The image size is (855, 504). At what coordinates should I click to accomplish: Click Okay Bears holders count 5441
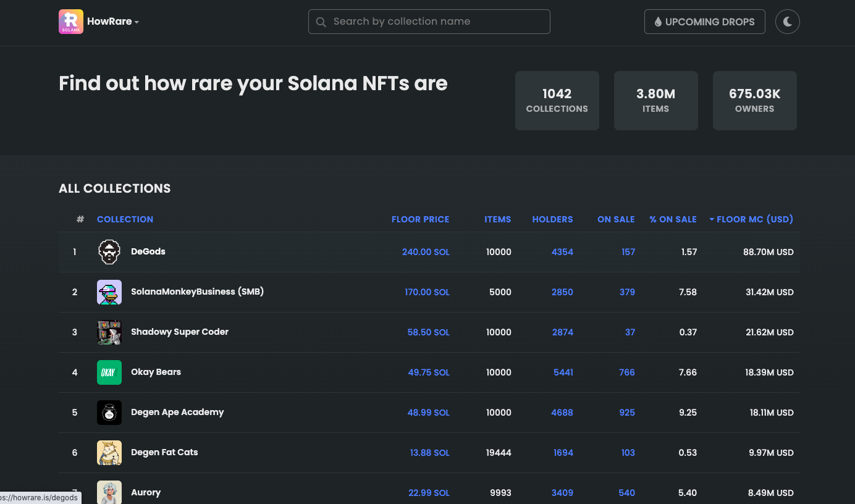(x=563, y=372)
